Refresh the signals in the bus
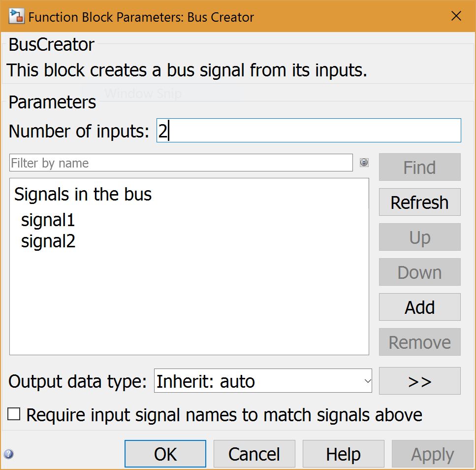The image size is (476, 470). [419, 202]
